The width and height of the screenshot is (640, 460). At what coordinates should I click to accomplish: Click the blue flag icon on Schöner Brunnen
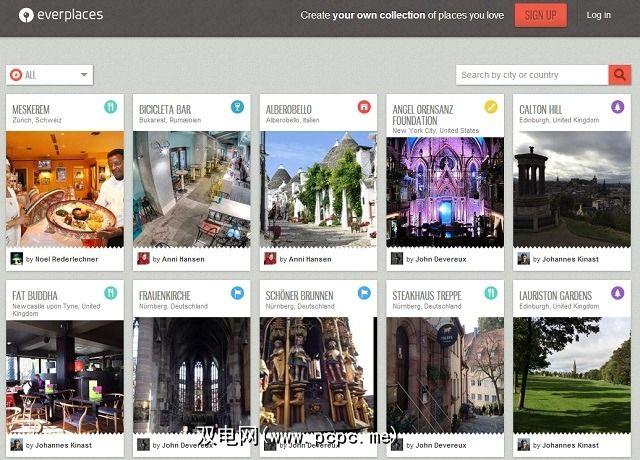coord(364,293)
